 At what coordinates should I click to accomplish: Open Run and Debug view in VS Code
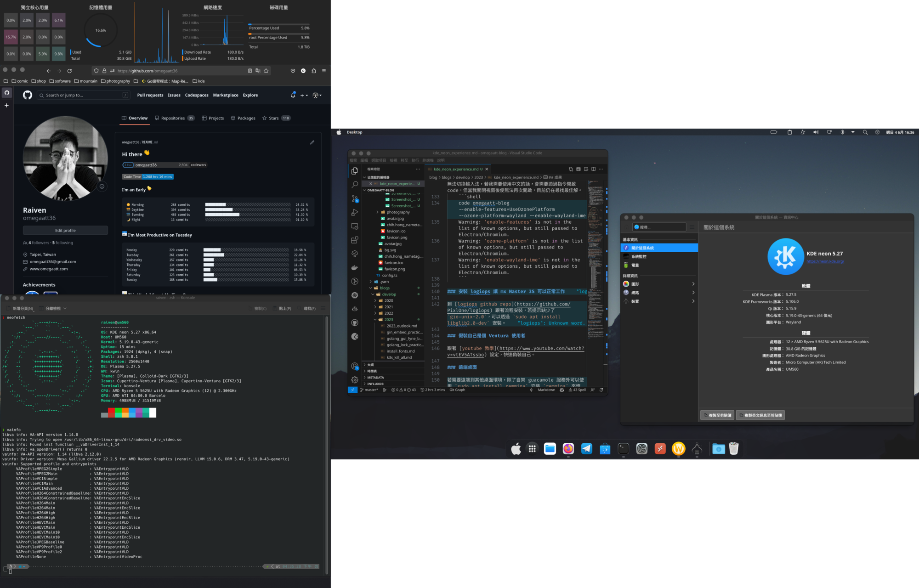coord(355,212)
